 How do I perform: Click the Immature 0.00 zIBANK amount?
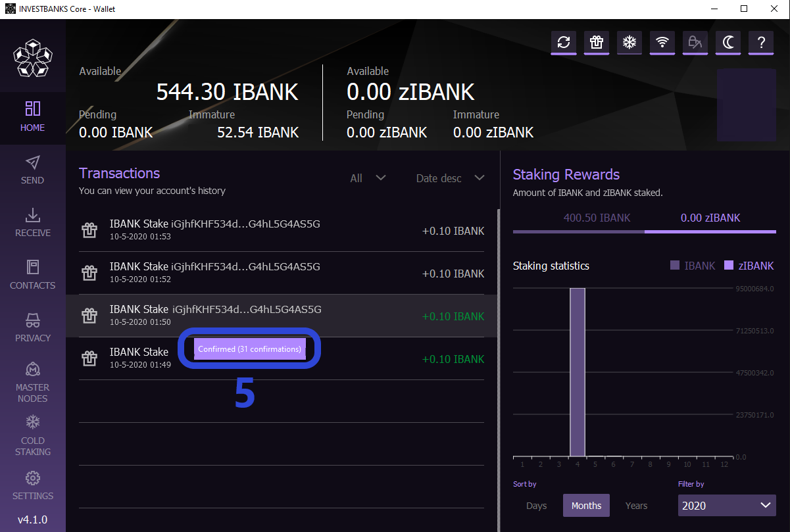[x=493, y=132]
